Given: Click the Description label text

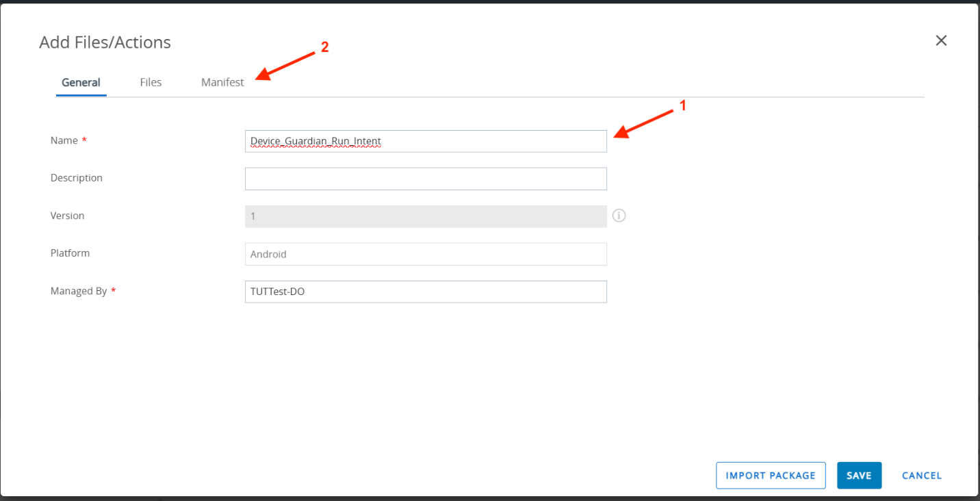Looking at the screenshot, I should (77, 178).
